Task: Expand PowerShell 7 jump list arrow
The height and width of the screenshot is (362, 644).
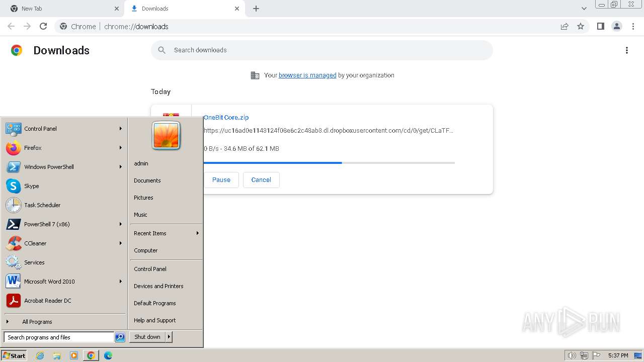Action: [x=121, y=224]
